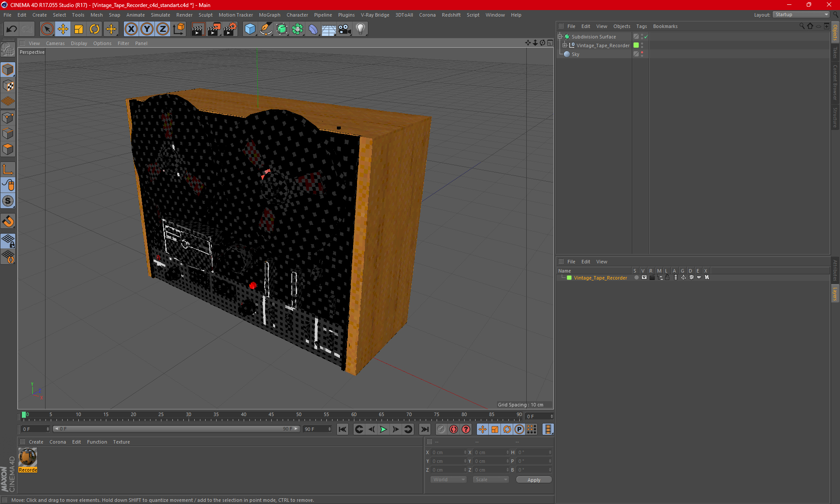Open the Layout Startup dropdown
840x504 pixels.
pyautogui.click(x=802, y=15)
